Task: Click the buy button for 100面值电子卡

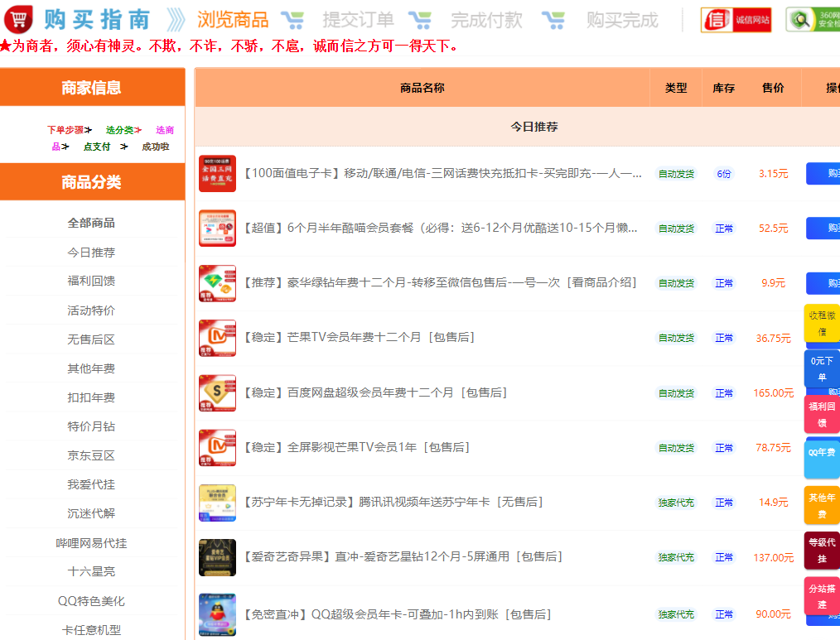Action: 823,174
